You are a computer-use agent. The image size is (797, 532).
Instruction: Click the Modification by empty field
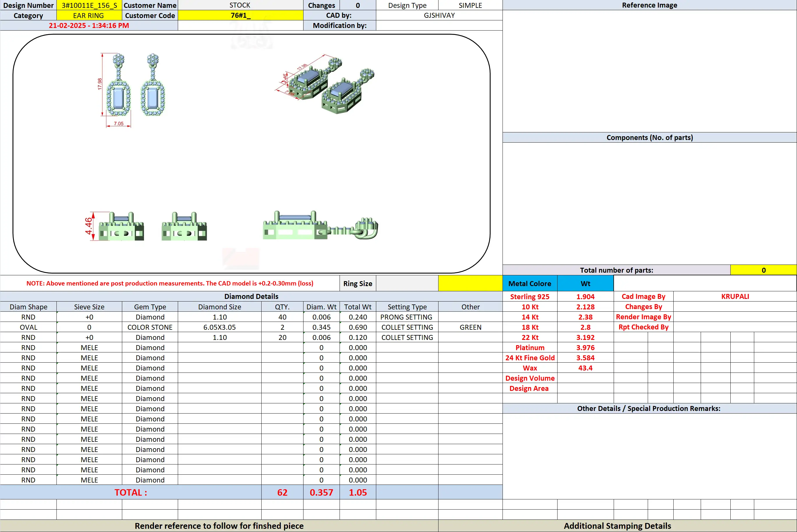[439, 25]
